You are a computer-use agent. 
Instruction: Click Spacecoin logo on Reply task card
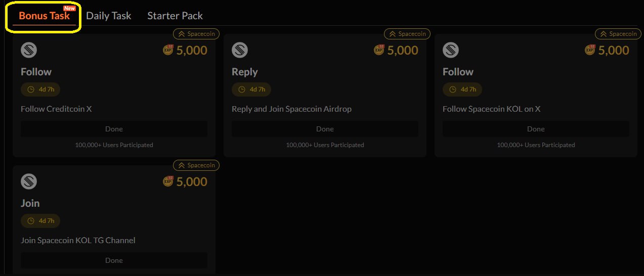(x=240, y=50)
